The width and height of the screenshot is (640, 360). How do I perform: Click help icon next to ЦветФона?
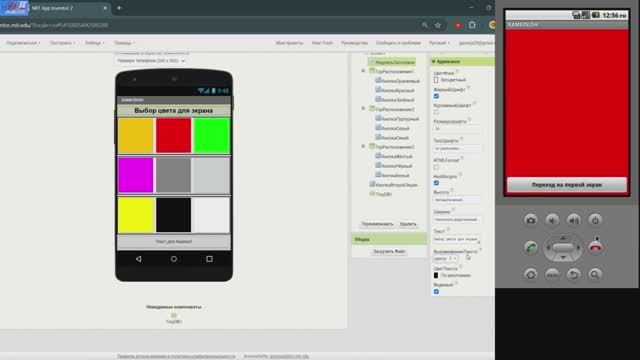(458, 72)
